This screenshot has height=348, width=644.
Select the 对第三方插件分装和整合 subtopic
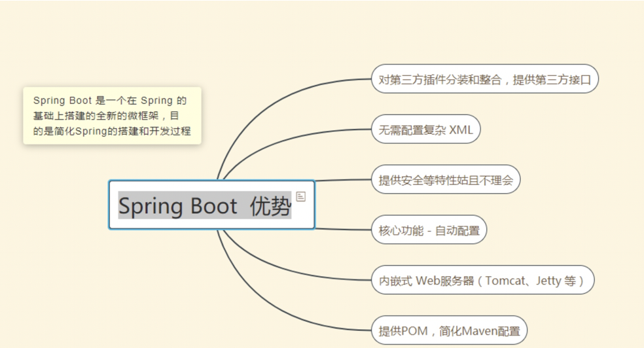click(485, 78)
